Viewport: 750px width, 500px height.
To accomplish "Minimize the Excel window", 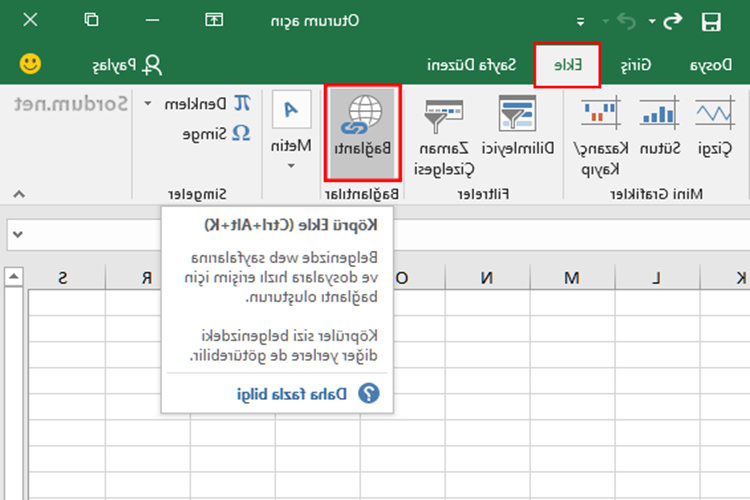I will point(153,20).
